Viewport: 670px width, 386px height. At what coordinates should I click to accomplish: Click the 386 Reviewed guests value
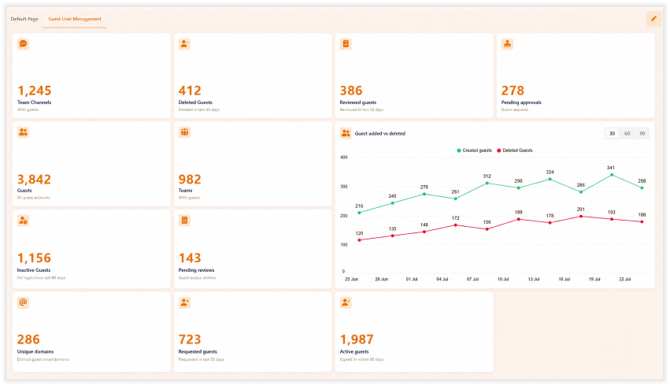click(x=351, y=91)
